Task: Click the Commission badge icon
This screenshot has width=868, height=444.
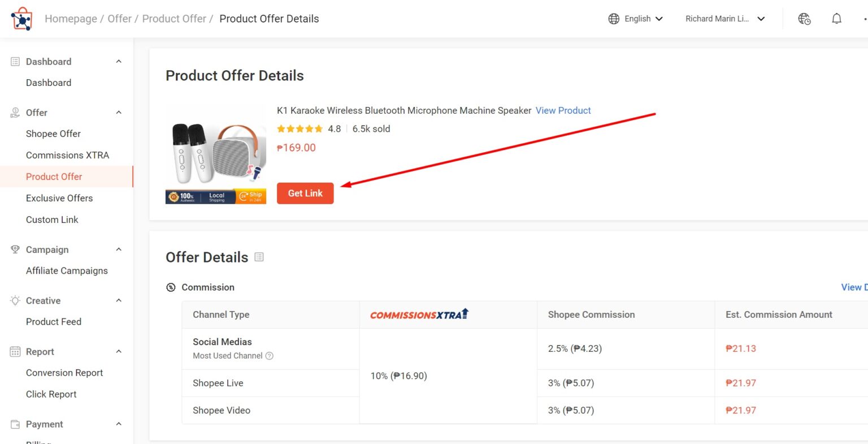Action: 171,287
